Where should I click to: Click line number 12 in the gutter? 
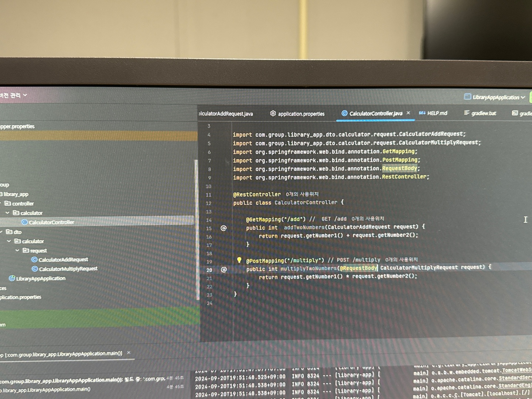tap(209, 203)
